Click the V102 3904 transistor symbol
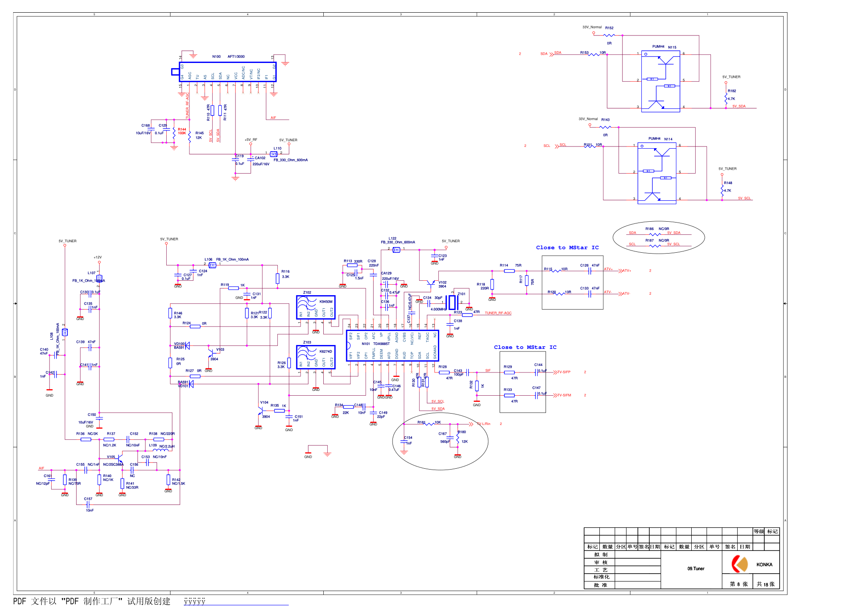This screenshot has height=613, width=868. pos(431,285)
